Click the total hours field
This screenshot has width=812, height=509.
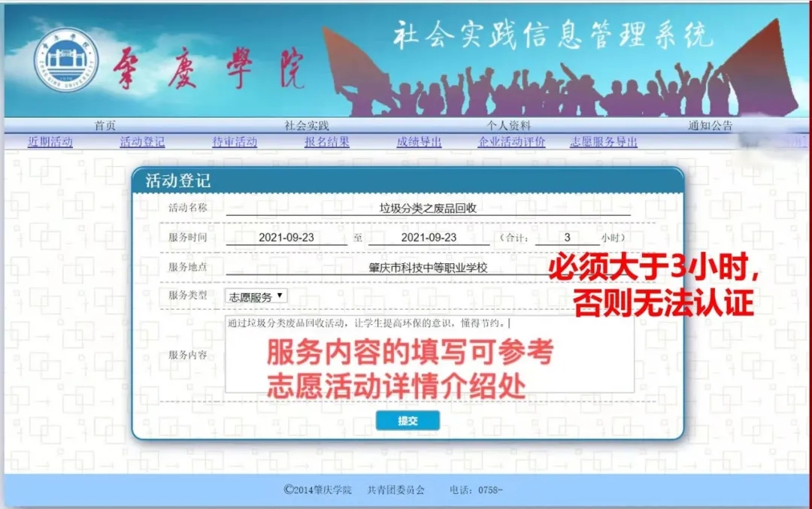tap(567, 238)
